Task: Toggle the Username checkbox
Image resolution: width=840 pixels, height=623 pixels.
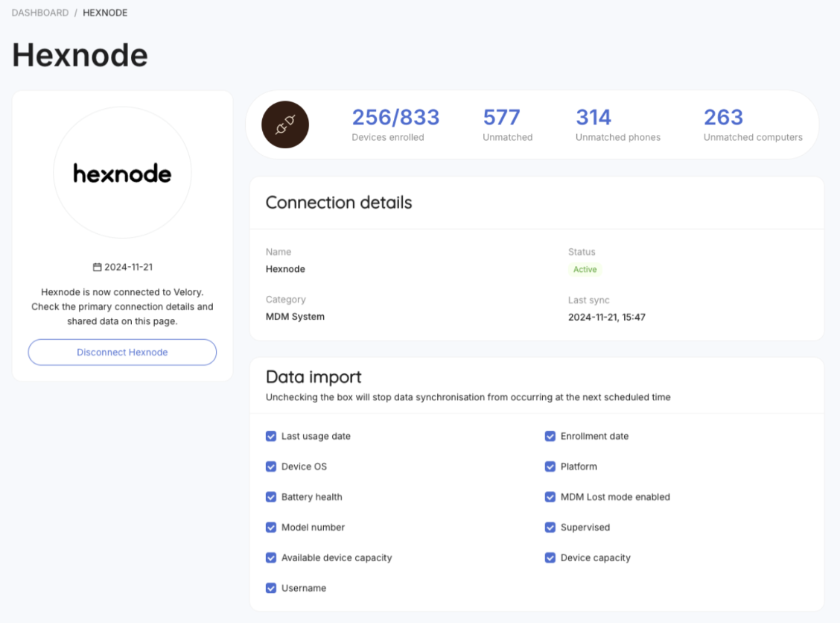Action: click(x=271, y=588)
